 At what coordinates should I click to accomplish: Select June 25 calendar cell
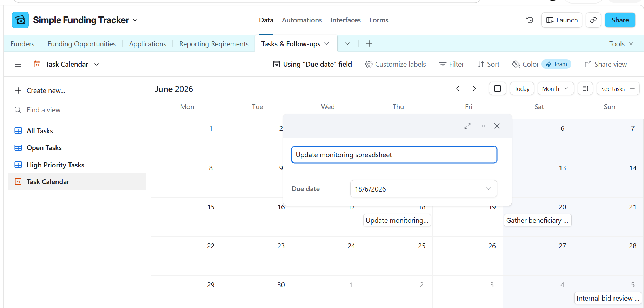pos(397,256)
